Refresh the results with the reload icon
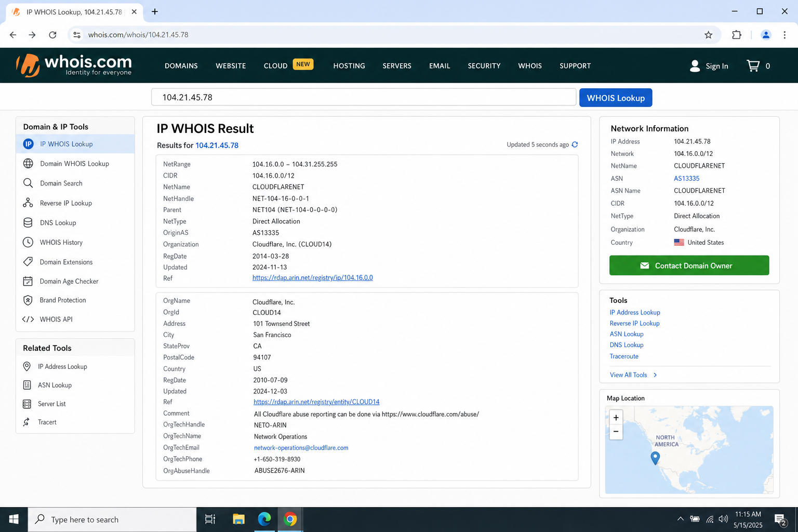 tap(575, 144)
